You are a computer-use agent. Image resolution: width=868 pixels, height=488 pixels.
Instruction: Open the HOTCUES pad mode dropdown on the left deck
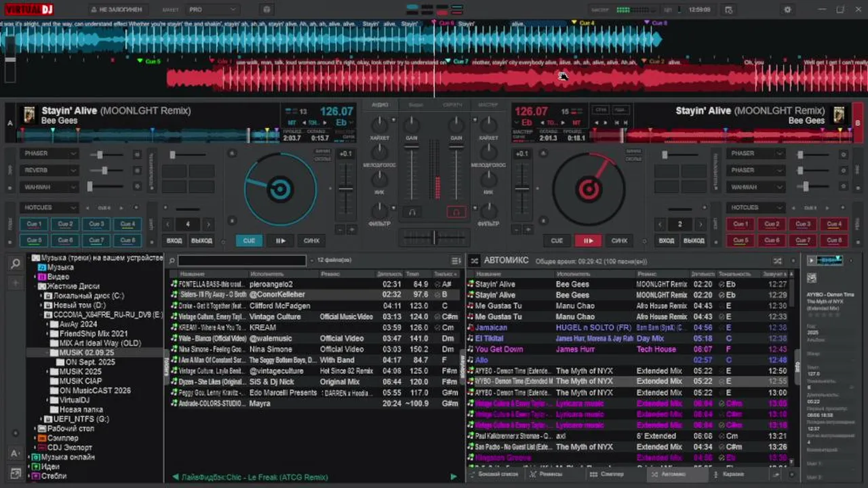(49, 207)
